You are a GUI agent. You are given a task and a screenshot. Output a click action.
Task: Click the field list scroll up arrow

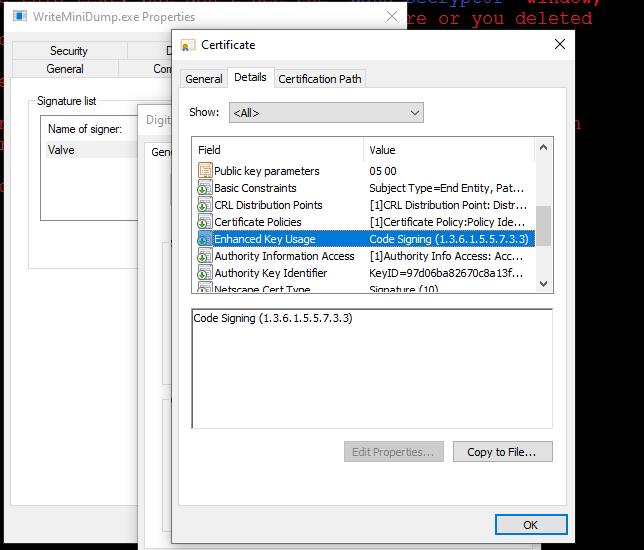[x=543, y=147]
